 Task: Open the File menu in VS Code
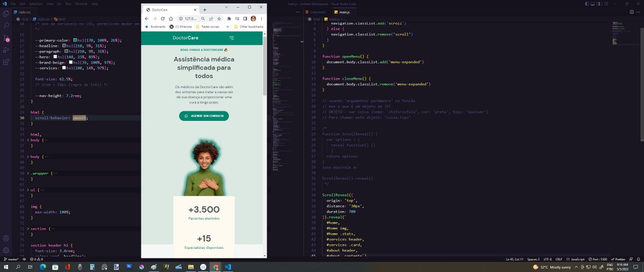(x=14, y=4)
